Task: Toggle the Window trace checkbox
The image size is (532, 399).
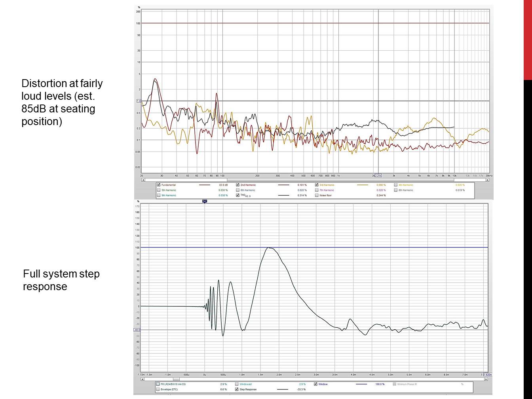Action: point(316,384)
